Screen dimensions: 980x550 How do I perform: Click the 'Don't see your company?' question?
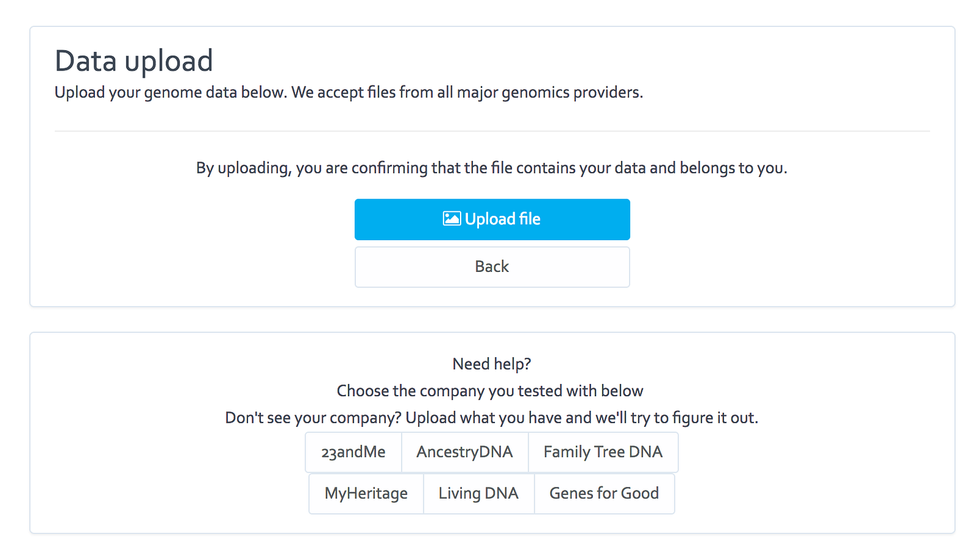pyautogui.click(x=313, y=418)
